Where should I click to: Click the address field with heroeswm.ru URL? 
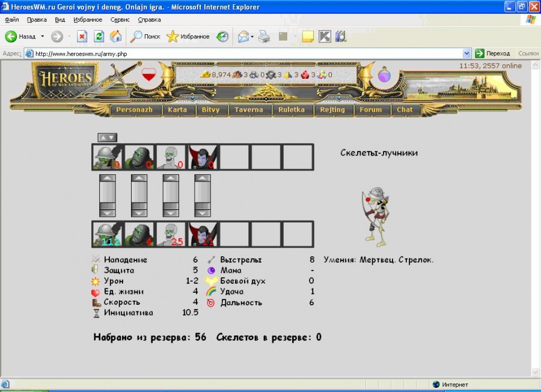point(243,54)
